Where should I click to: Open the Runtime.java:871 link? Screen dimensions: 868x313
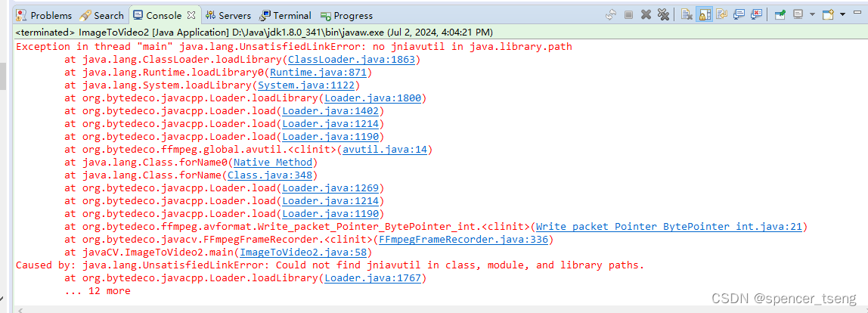pos(318,73)
